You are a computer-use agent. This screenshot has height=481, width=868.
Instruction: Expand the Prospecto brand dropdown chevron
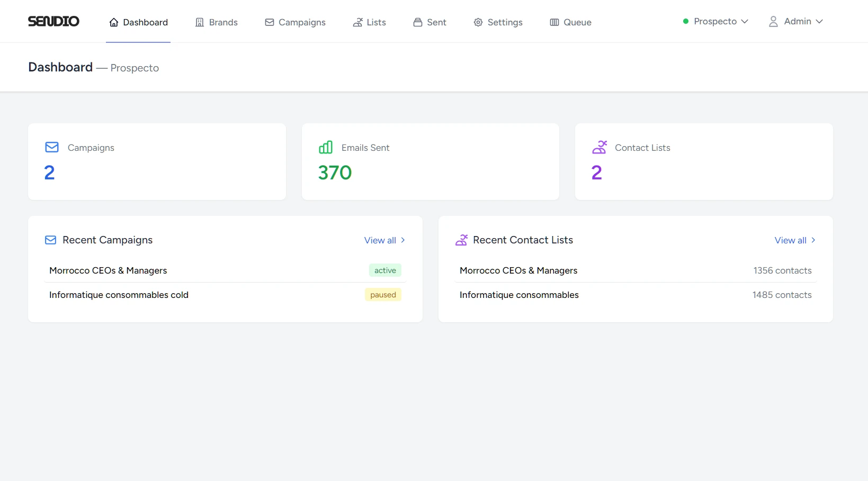click(x=745, y=21)
